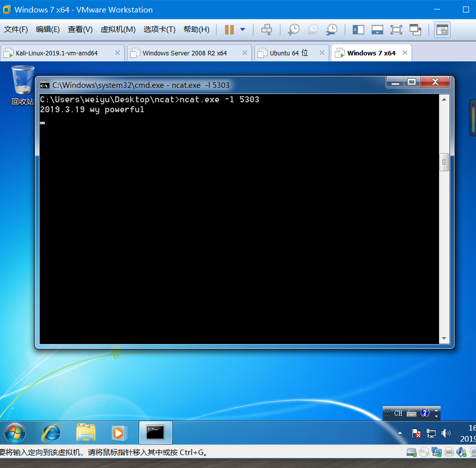Open the 文件(F) menu
This screenshot has width=476, height=468.
click(16, 29)
